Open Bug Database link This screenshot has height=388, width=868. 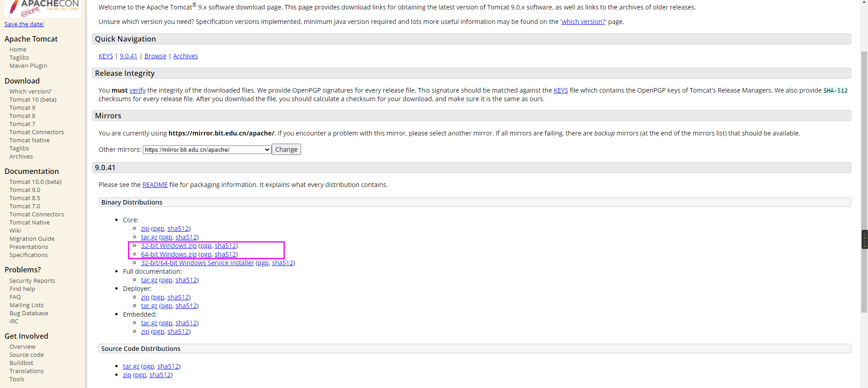click(x=29, y=313)
